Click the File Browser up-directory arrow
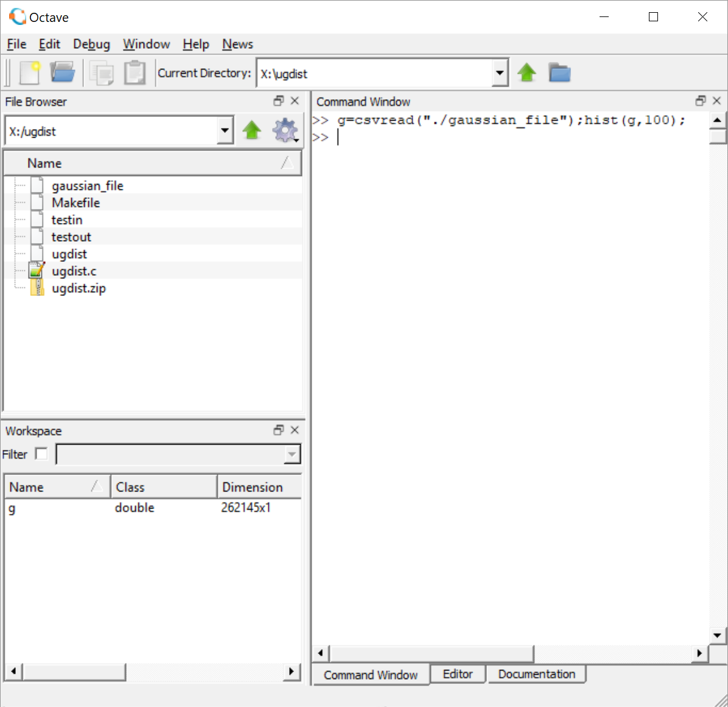 pyautogui.click(x=252, y=130)
